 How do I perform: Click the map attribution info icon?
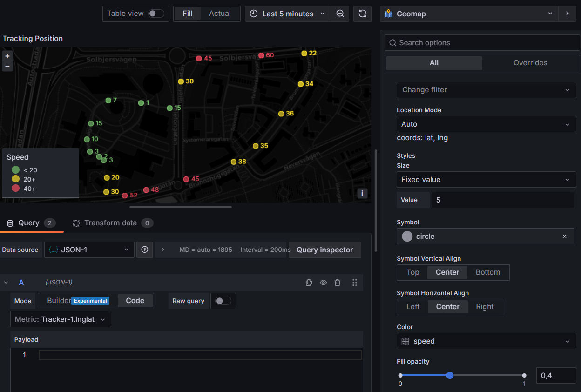[x=362, y=194]
